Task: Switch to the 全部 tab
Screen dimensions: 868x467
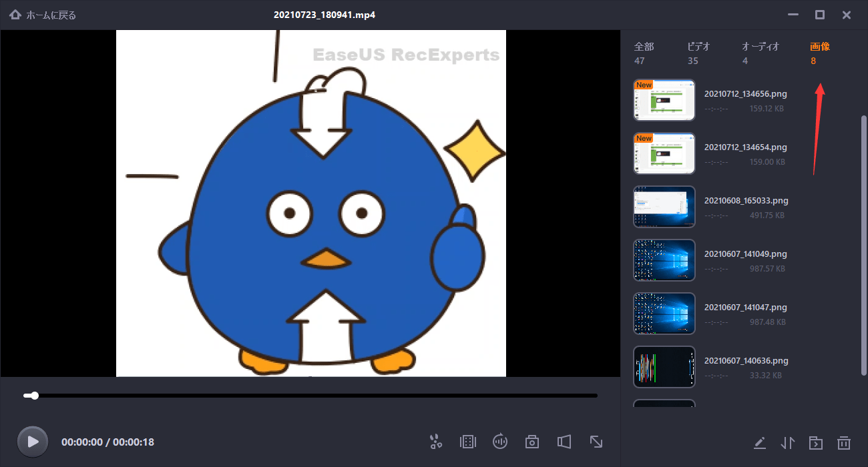Action: tap(644, 53)
